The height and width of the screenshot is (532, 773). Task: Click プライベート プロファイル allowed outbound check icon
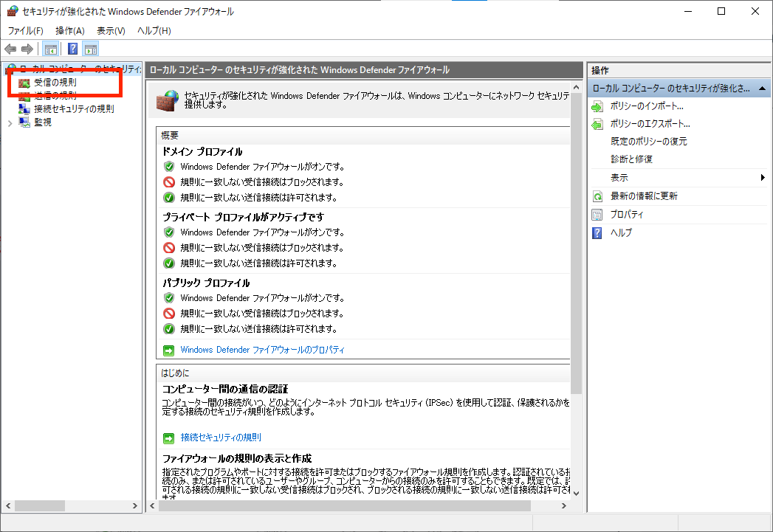(x=169, y=263)
